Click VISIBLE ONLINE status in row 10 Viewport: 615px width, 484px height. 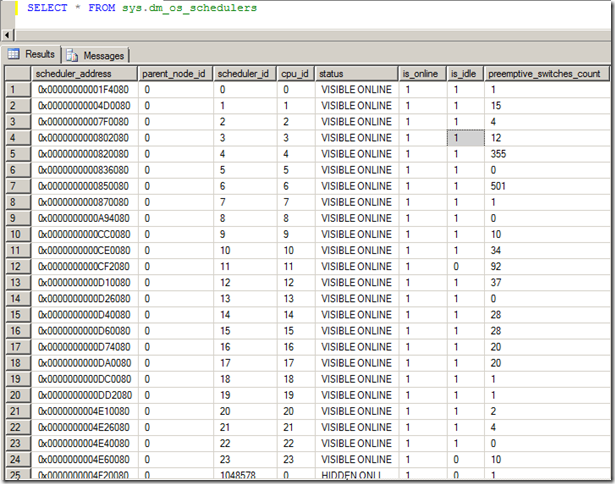[357, 235]
